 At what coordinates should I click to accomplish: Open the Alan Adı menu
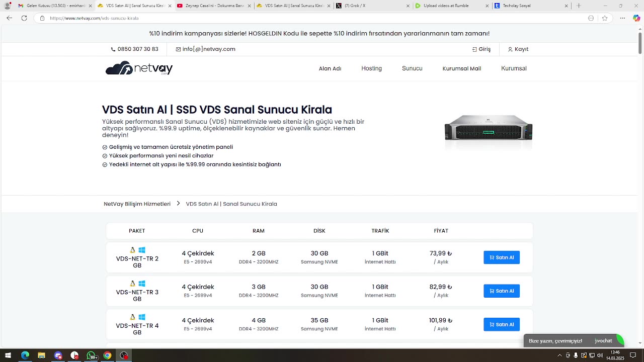point(330,68)
